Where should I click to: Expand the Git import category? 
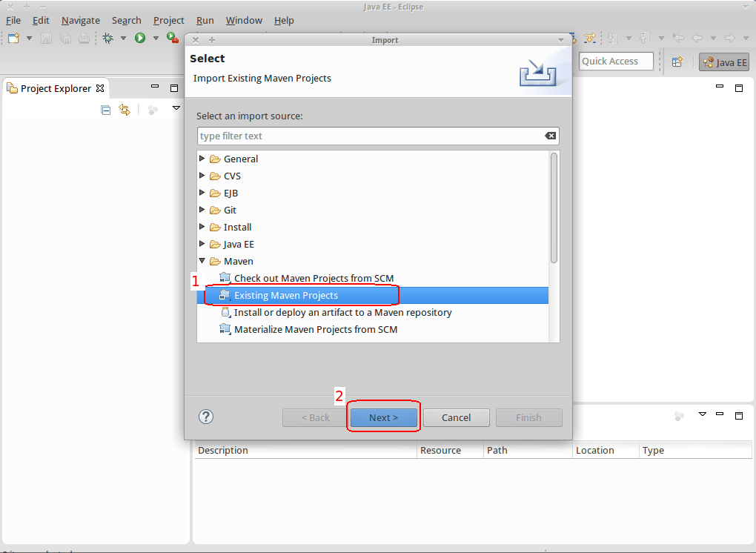coord(202,210)
